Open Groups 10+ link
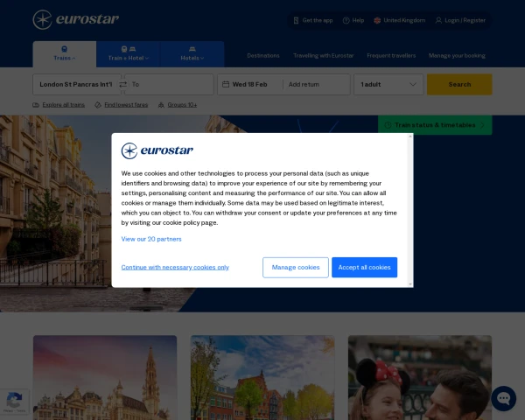The height and width of the screenshot is (420, 525). point(182,105)
